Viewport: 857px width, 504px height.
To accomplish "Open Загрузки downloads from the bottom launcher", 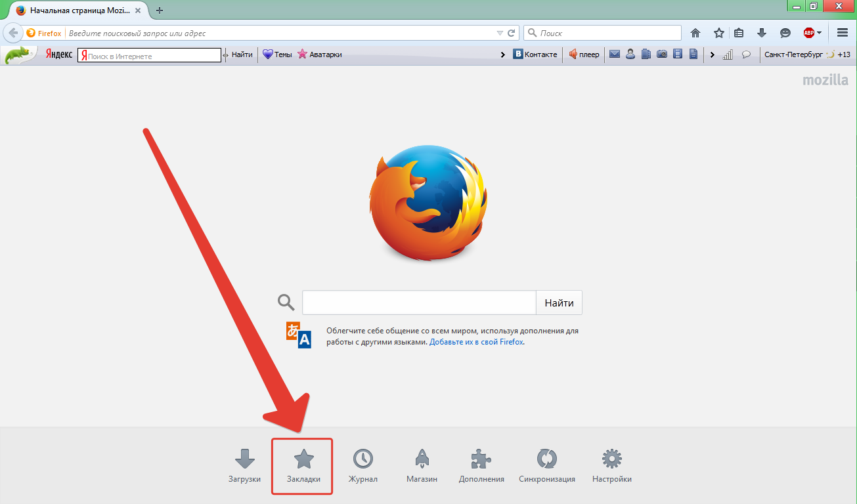I will pyautogui.click(x=244, y=466).
